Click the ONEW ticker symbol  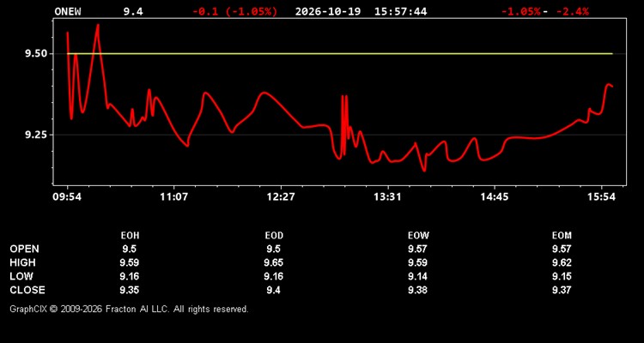pyautogui.click(x=68, y=11)
